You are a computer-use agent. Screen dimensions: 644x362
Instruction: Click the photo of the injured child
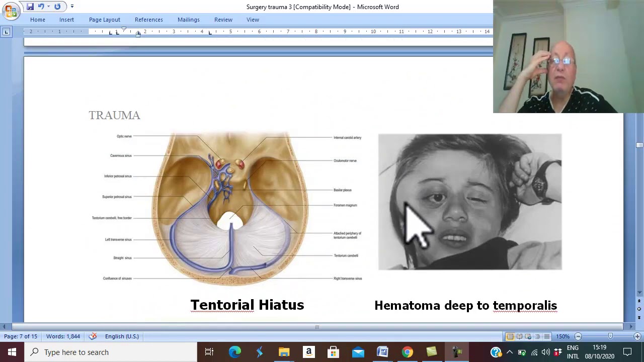(470, 202)
